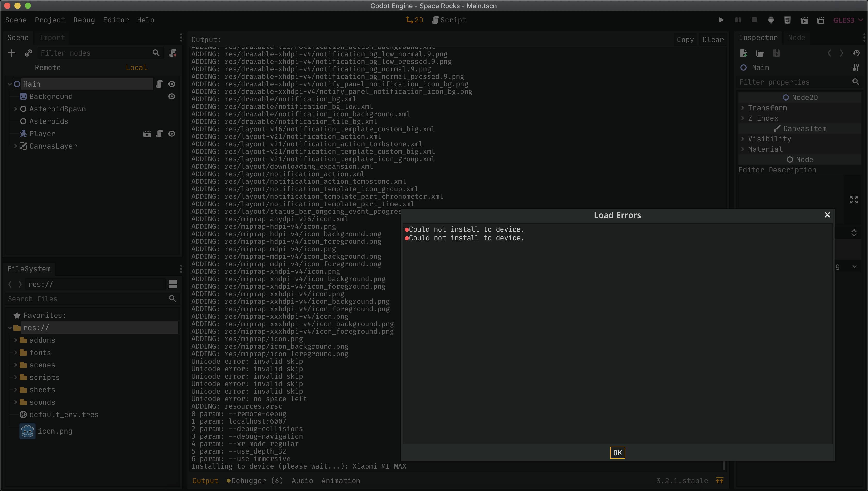Select default_env.tres file

point(64,415)
